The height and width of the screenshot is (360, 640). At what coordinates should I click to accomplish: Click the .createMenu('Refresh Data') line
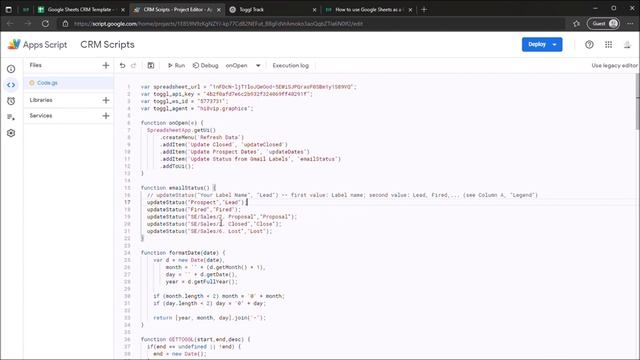[202, 138]
